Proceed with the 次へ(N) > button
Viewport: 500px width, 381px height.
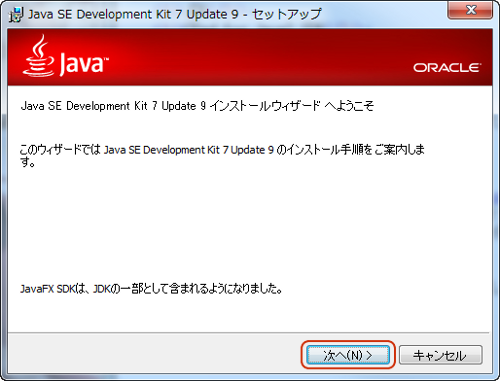pyautogui.click(x=348, y=355)
